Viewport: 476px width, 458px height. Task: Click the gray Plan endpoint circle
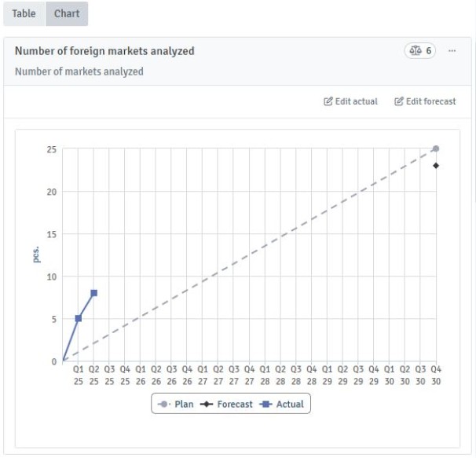point(436,148)
